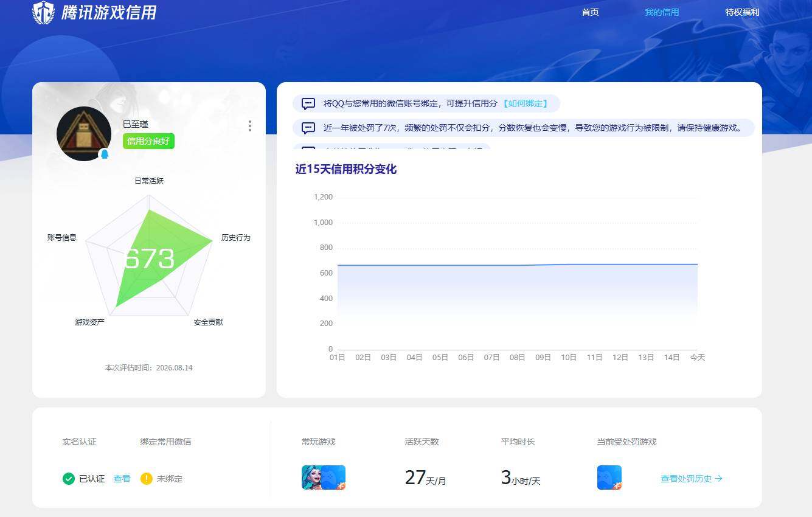The image size is (812, 517).
Task: Click the 800 value on the chart axis
Action: [327, 248]
